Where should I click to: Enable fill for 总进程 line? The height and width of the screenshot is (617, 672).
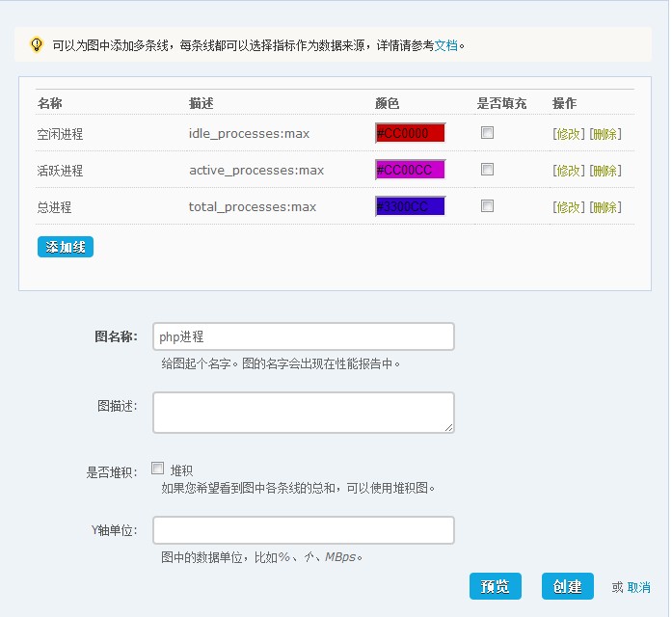tap(488, 206)
